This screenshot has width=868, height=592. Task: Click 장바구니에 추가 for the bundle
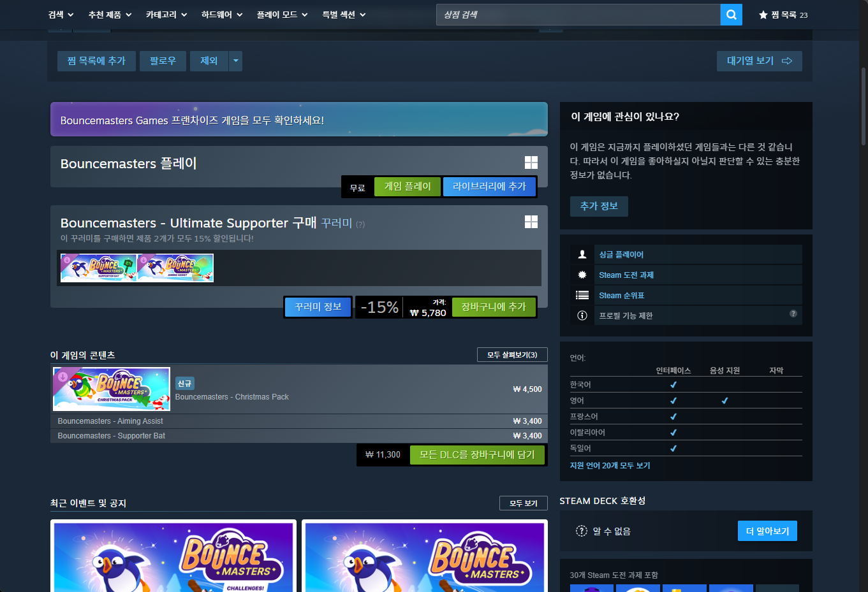coord(494,307)
